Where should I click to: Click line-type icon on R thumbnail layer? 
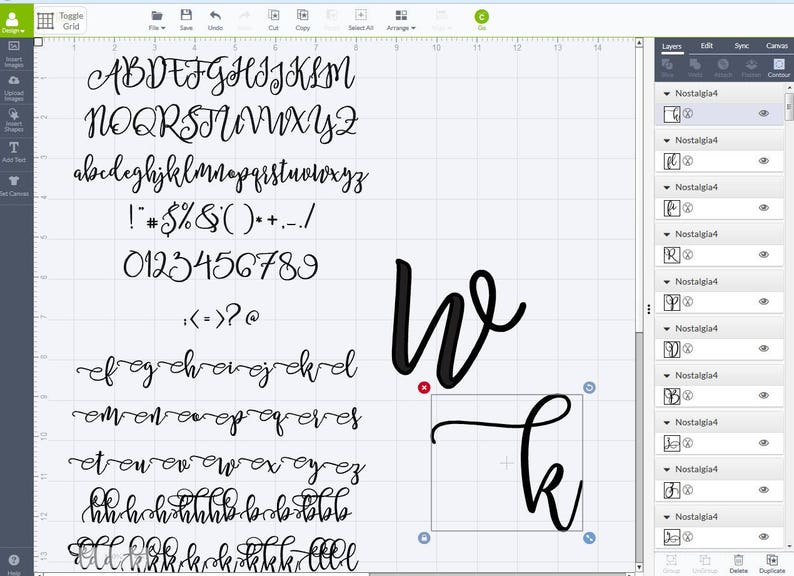point(688,255)
